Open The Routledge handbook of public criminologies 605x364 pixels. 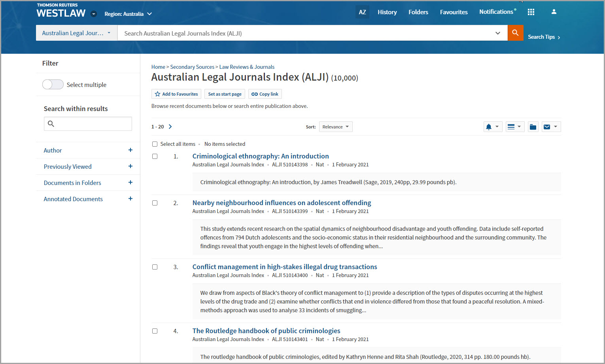point(266,331)
